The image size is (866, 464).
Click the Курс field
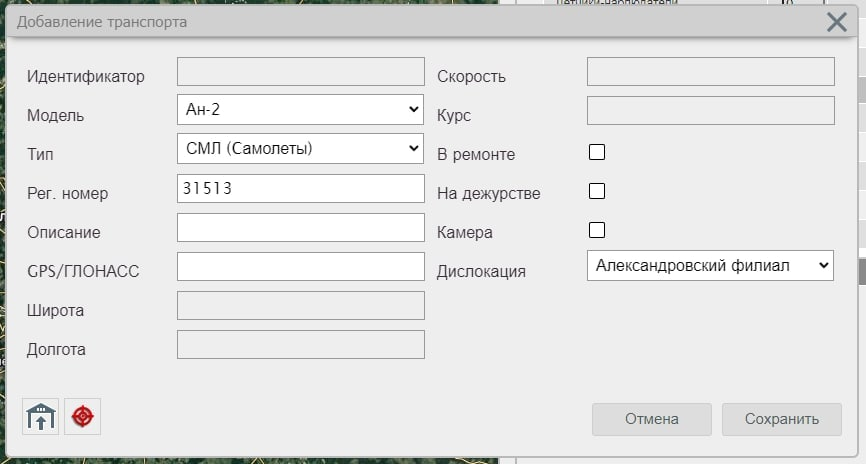(x=710, y=110)
